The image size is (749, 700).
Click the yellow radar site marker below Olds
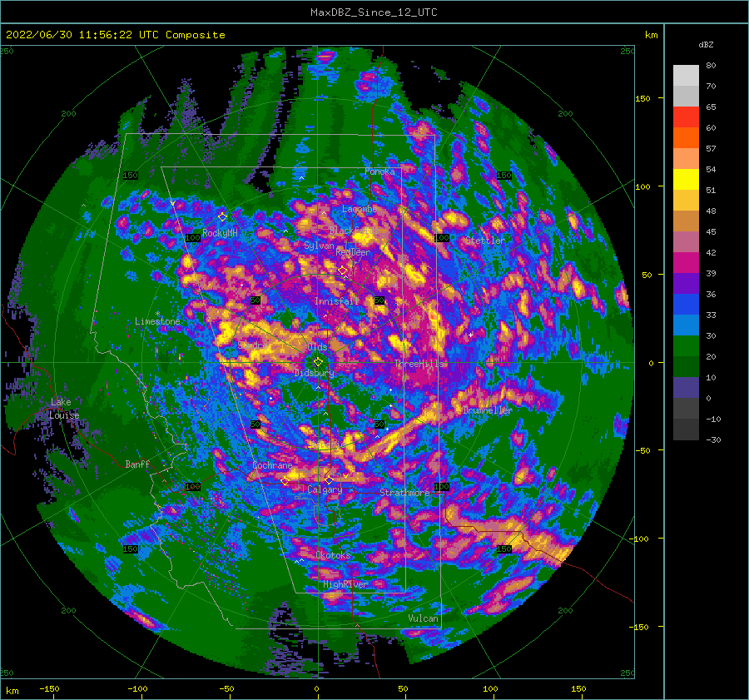(318, 362)
